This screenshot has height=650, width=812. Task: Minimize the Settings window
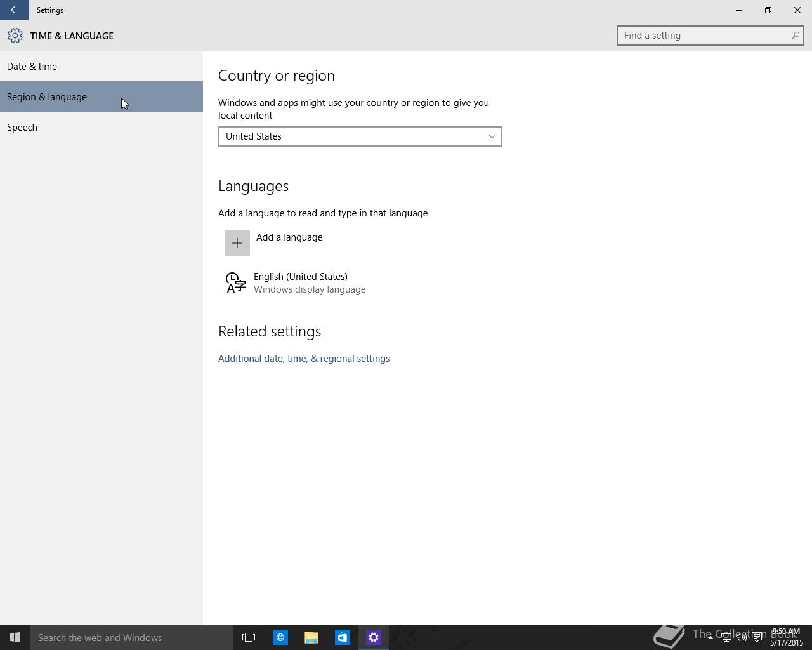pos(739,10)
